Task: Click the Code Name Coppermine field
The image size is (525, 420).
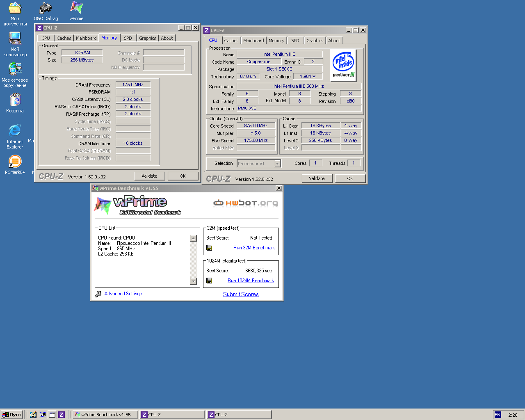Action: tap(259, 62)
